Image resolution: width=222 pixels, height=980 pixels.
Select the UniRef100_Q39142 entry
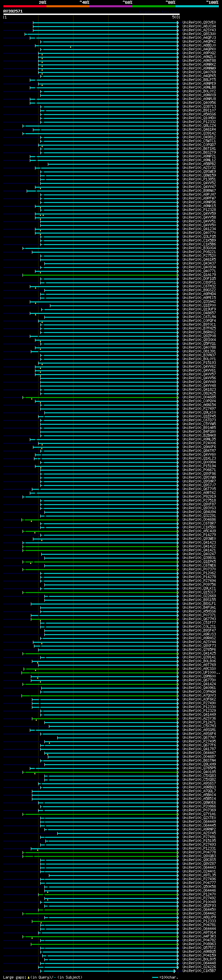[x=199, y=133]
